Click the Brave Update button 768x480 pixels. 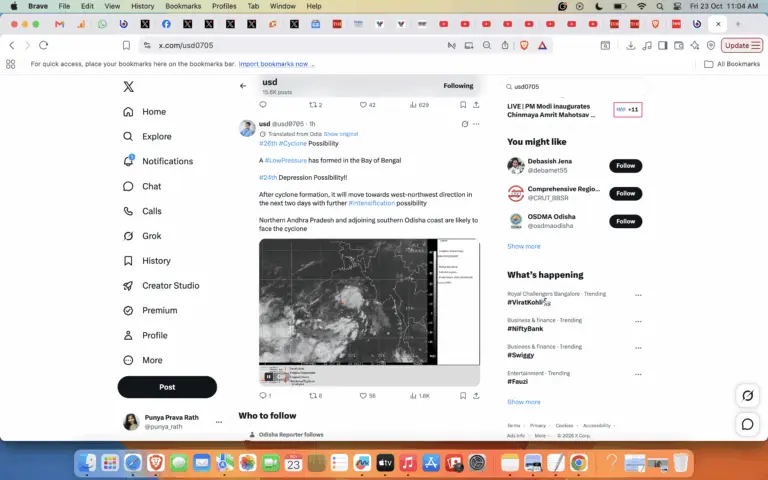pyautogui.click(x=742, y=46)
